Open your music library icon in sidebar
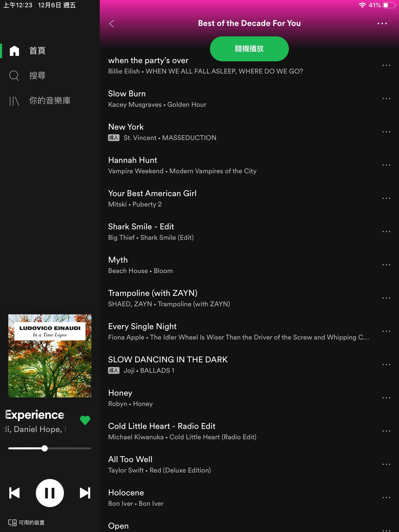This screenshot has width=399, height=532. (x=14, y=101)
